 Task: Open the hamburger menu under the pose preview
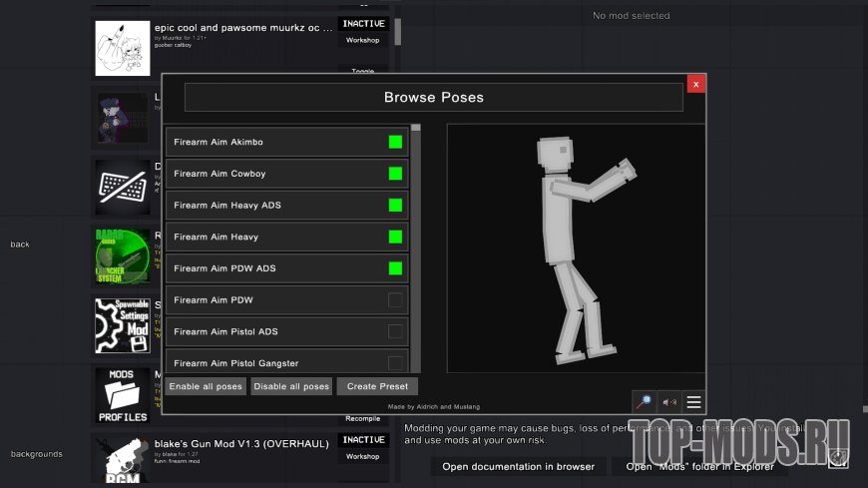pyautogui.click(x=694, y=402)
